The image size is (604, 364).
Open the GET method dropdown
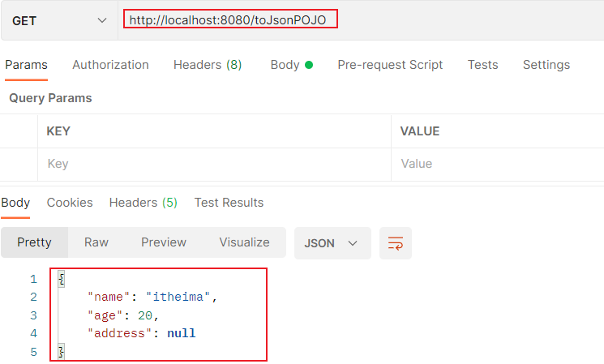pyautogui.click(x=59, y=20)
